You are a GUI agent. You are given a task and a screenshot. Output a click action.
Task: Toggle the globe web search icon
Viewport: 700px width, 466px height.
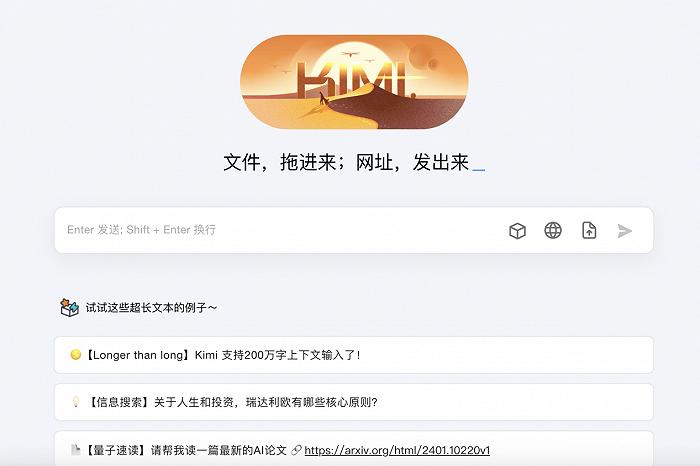pos(553,230)
